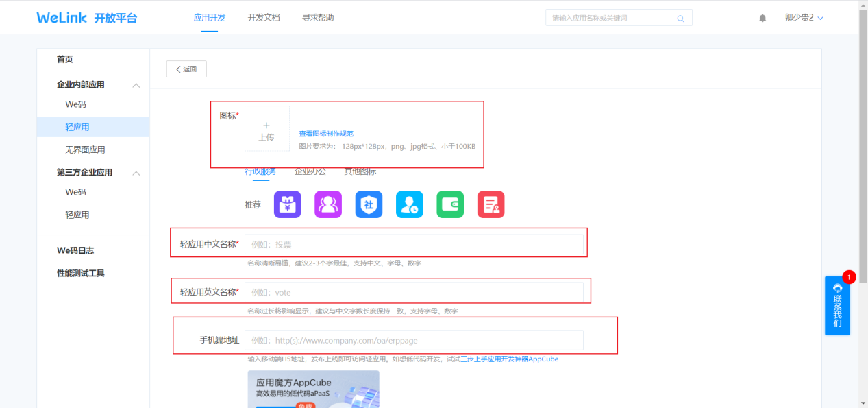Click into the 手机端地址 URL field
Image resolution: width=868 pixels, height=408 pixels.
[414, 341]
